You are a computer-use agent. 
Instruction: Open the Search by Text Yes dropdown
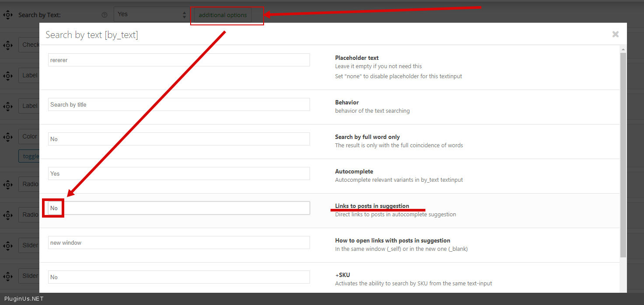pos(152,14)
